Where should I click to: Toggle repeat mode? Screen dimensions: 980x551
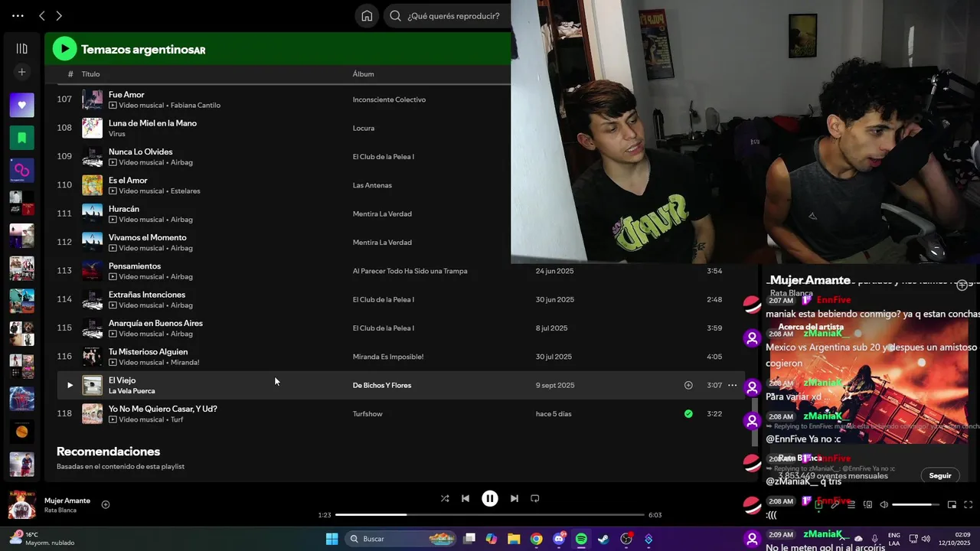click(535, 498)
